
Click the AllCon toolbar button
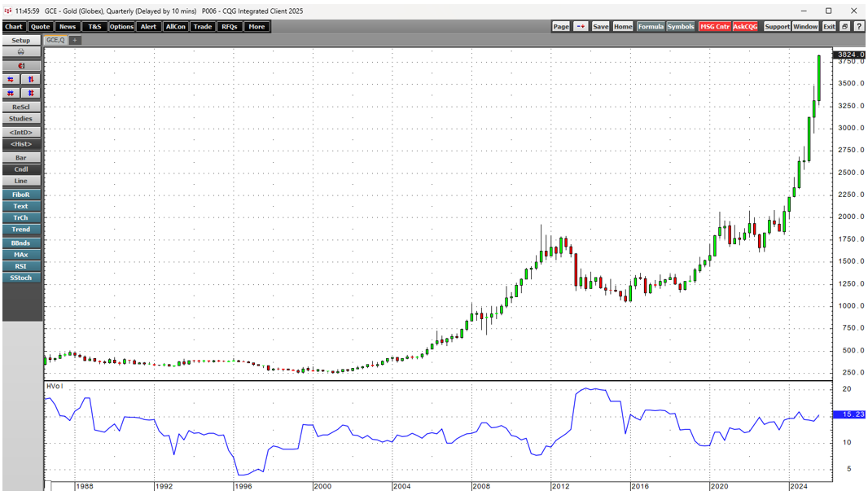pyautogui.click(x=176, y=27)
